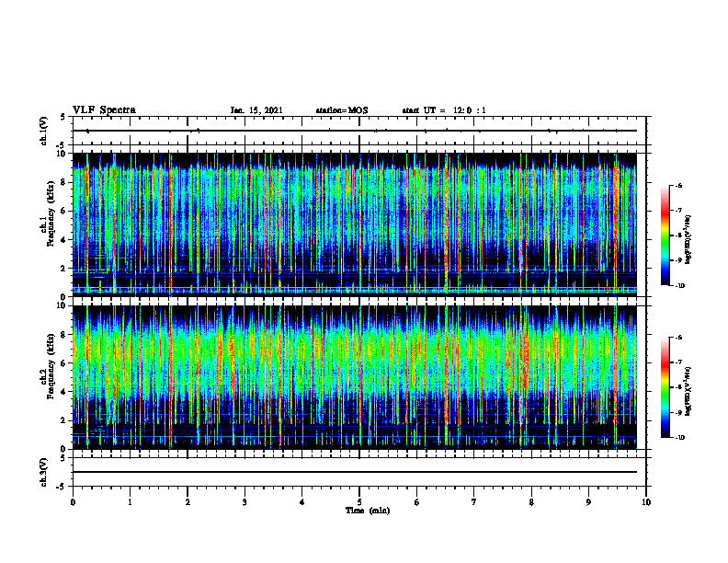The height and width of the screenshot is (563, 728).
Task: Click the ch.2 color scale bar
Action: pos(665,387)
